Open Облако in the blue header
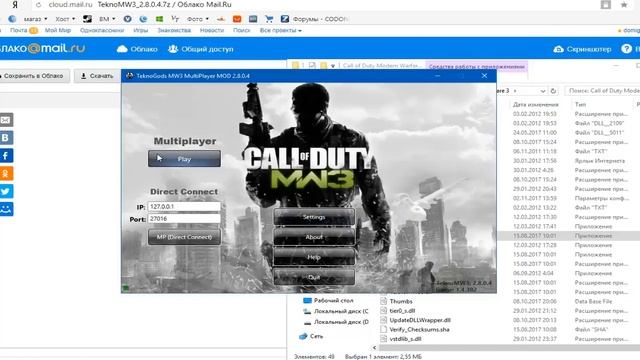Viewport: 640px width, 360px height. point(137,49)
